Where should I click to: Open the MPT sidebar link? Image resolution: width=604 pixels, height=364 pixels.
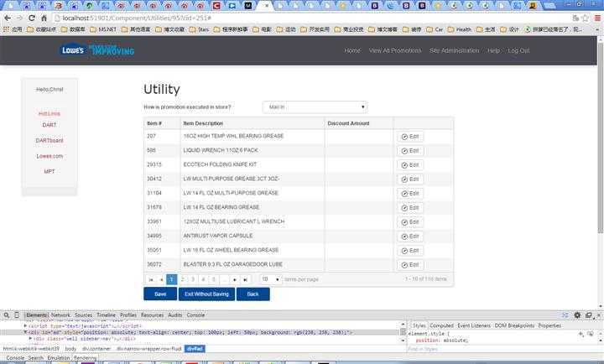point(49,171)
